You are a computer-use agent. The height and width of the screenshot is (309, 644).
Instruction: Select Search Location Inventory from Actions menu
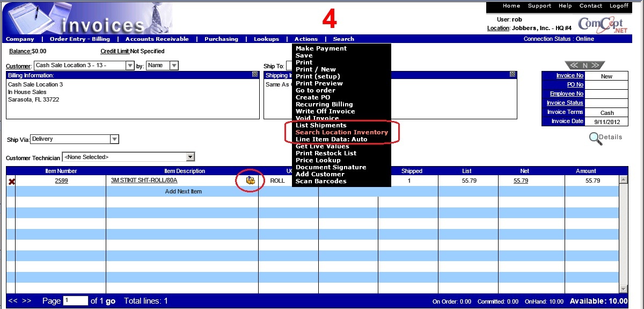(x=341, y=132)
